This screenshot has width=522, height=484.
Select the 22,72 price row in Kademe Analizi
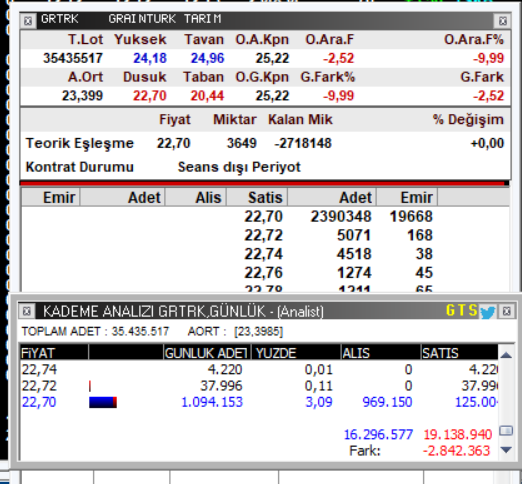tap(259, 386)
